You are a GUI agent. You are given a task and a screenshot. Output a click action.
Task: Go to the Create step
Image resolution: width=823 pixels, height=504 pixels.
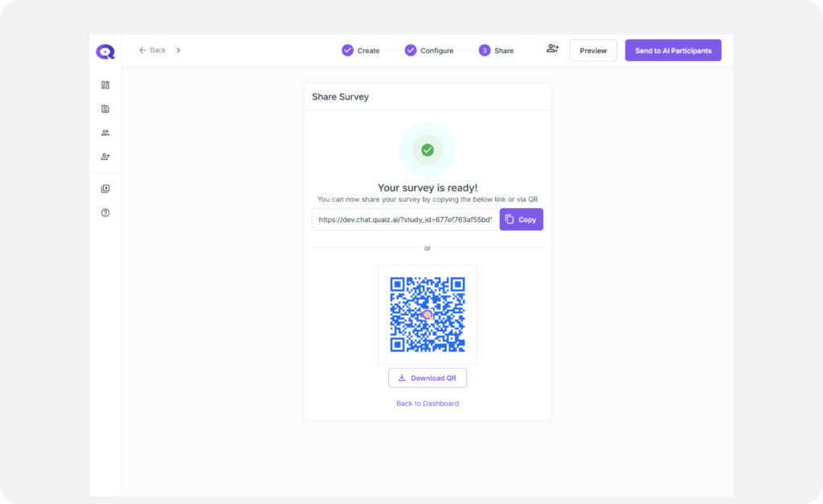coord(360,51)
